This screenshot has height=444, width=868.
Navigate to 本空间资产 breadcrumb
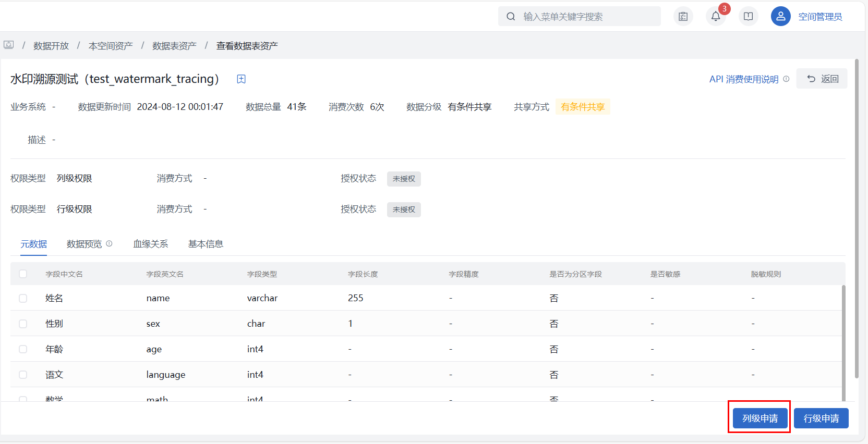click(111, 46)
